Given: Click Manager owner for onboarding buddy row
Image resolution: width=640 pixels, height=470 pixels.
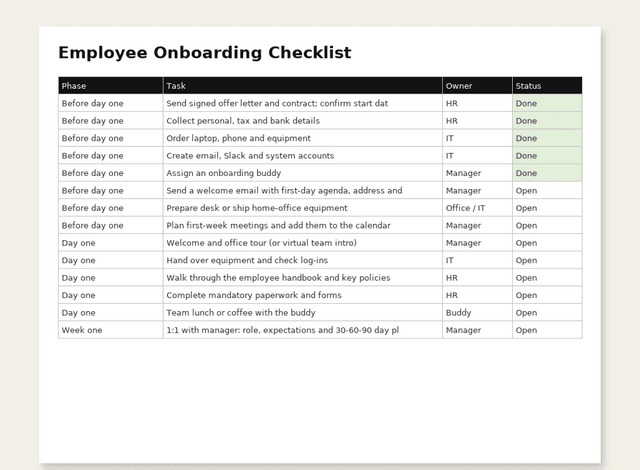Looking at the screenshot, I should click(477, 173).
